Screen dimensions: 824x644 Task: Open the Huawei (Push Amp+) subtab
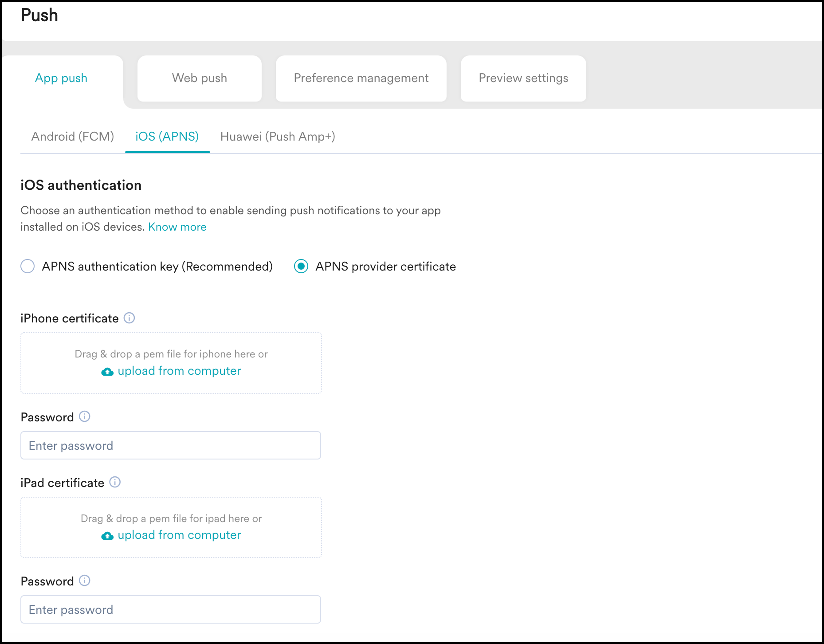278,136
